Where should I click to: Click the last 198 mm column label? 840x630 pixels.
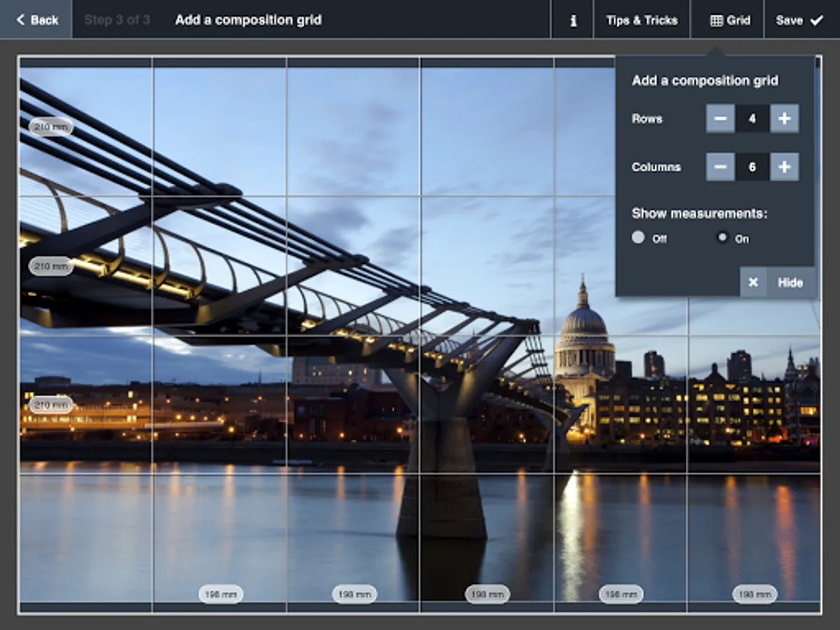[x=755, y=594]
